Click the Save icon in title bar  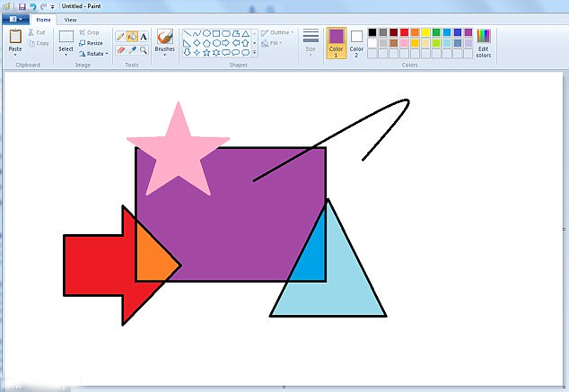pos(21,6)
